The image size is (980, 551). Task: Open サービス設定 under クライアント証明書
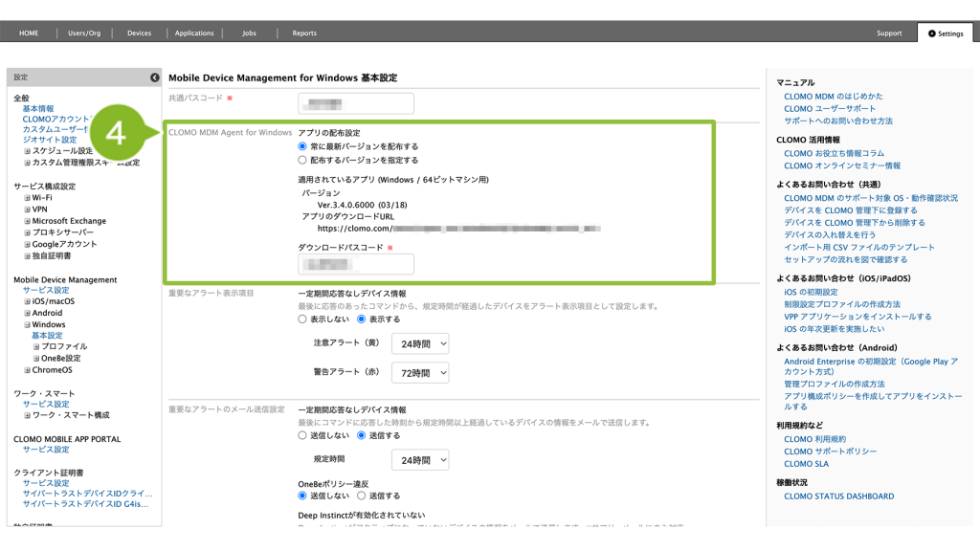[x=46, y=483]
